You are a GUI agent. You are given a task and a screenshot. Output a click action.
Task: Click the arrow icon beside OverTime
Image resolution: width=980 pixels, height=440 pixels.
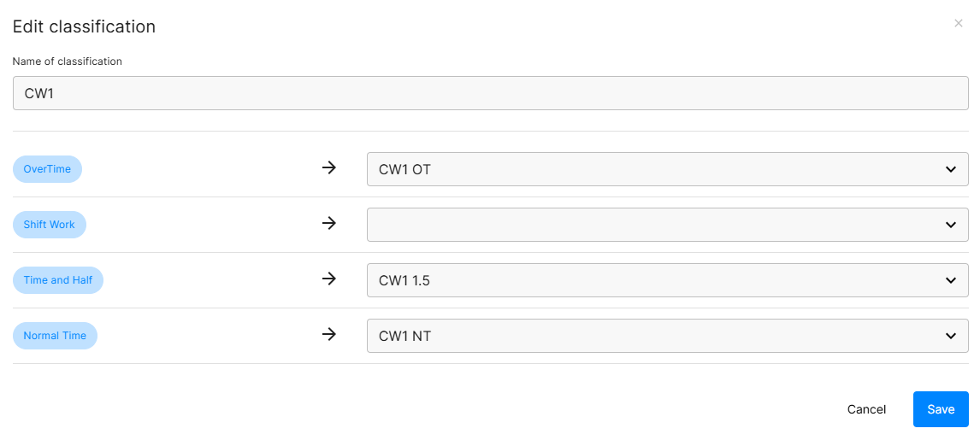329,168
